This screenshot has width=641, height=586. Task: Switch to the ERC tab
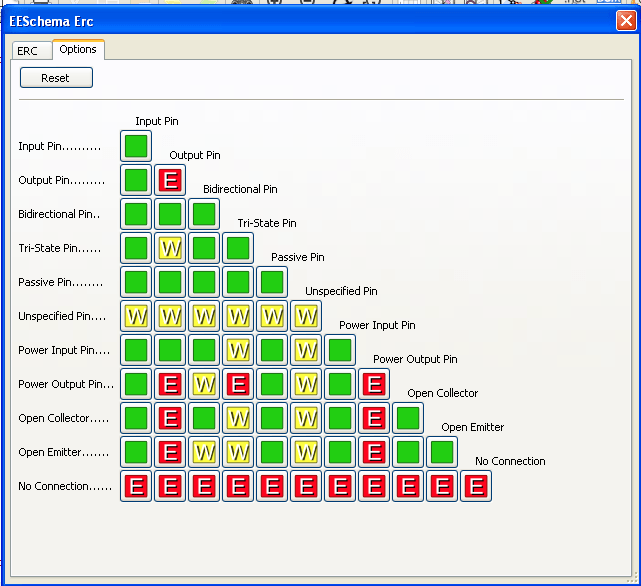[x=27, y=50]
